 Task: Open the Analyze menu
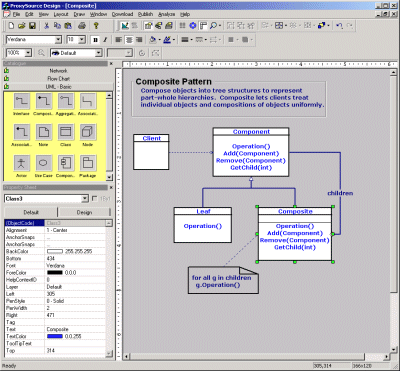click(x=166, y=14)
